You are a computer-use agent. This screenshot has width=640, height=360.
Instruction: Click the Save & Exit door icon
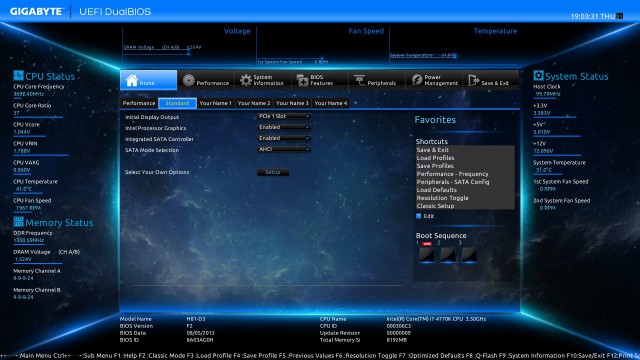pos(473,80)
